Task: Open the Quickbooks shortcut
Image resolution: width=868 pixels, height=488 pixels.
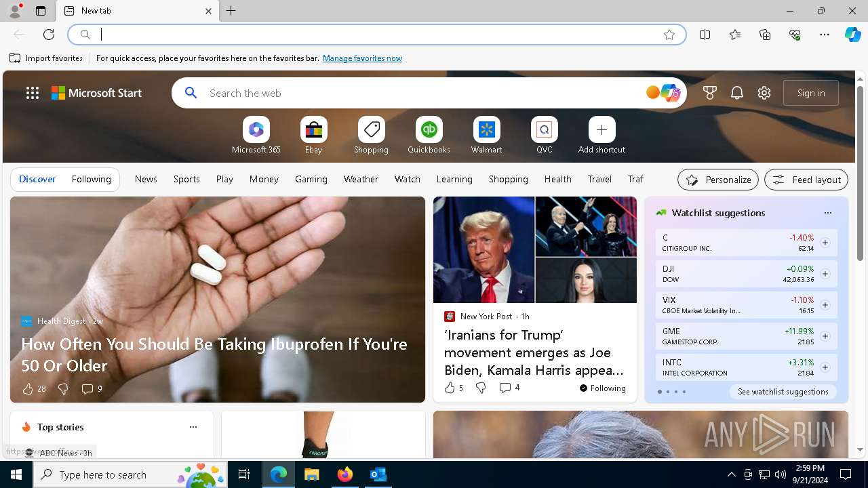Action: [x=429, y=136]
